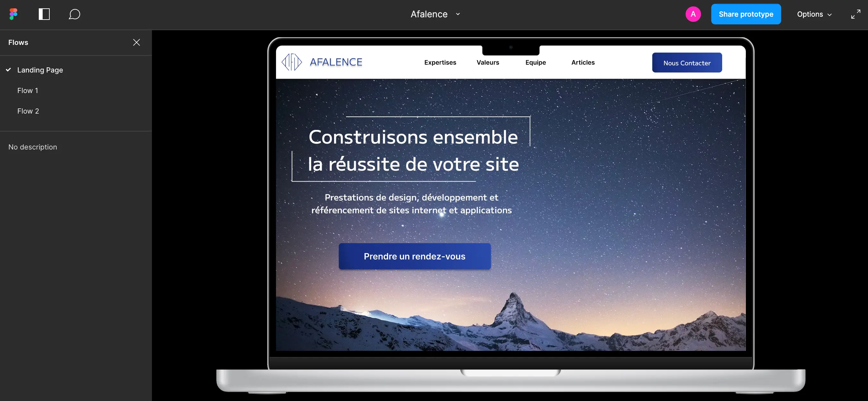The height and width of the screenshot is (401, 868).
Task: Click the Flow 1 item in flows list
Action: 27,90
